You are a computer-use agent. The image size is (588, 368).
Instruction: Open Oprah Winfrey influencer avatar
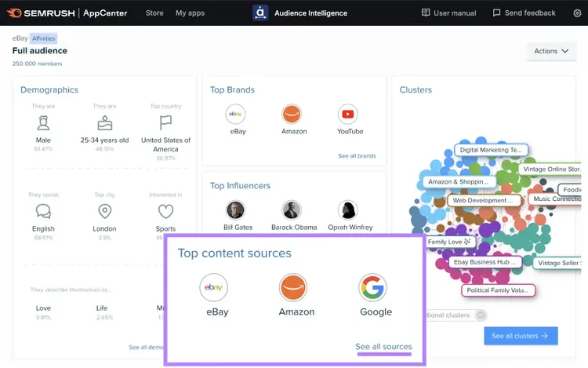click(348, 210)
